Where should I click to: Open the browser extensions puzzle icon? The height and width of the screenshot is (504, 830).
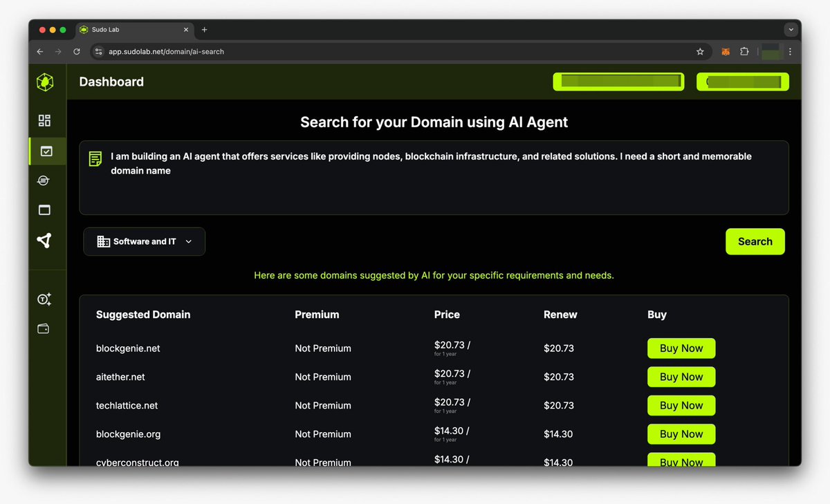(x=744, y=51)
